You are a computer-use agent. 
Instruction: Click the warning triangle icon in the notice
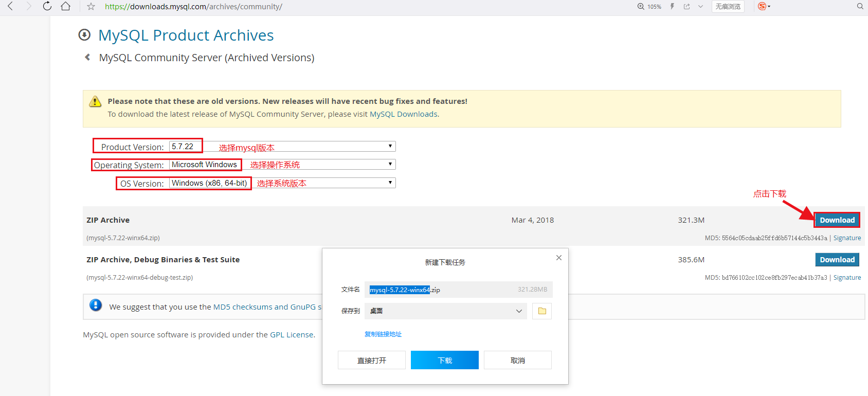(95, 101)
